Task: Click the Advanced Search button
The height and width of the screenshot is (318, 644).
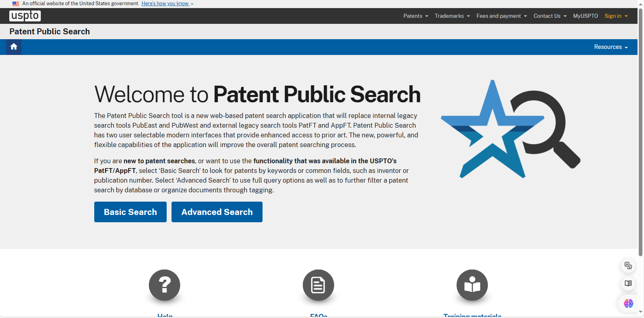Action: (x=217, y=212)
